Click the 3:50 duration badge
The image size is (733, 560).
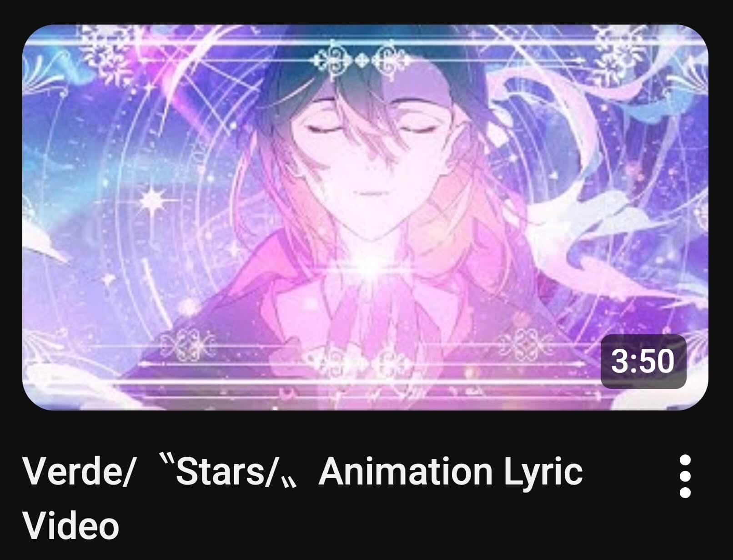point(643,361)
